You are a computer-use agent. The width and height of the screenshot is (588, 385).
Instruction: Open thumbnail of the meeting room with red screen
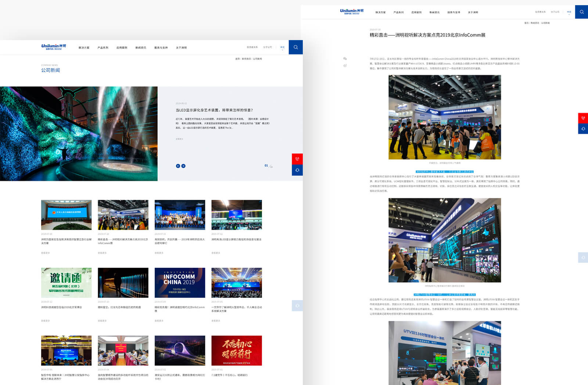click(123, 350)
